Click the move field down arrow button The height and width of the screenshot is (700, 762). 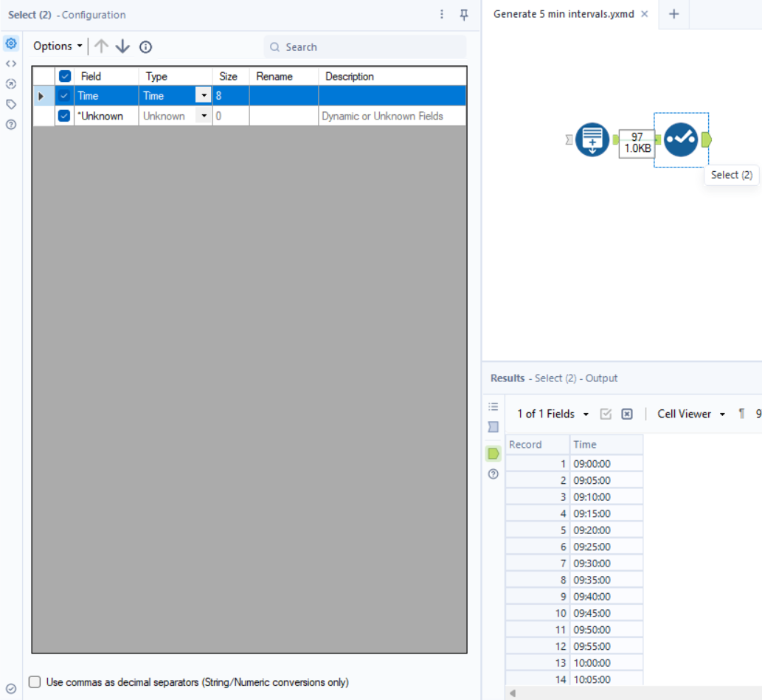pos(122,46)
